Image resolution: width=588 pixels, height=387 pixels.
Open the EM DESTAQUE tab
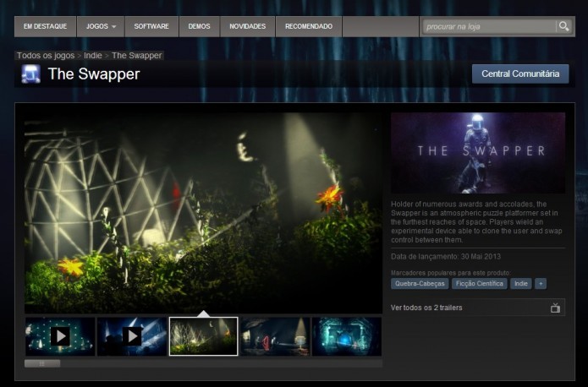click(45, 26)
